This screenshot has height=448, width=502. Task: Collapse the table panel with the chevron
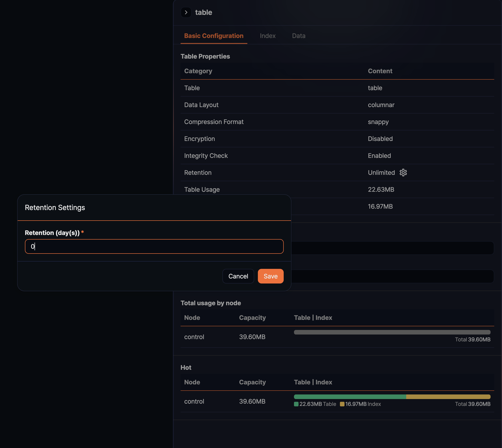[x=186, y=12]
